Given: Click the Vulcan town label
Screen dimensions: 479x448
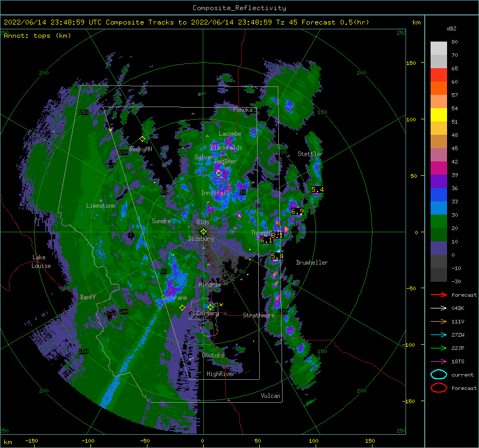Looking at the screenshot, I should click(271, 396).
